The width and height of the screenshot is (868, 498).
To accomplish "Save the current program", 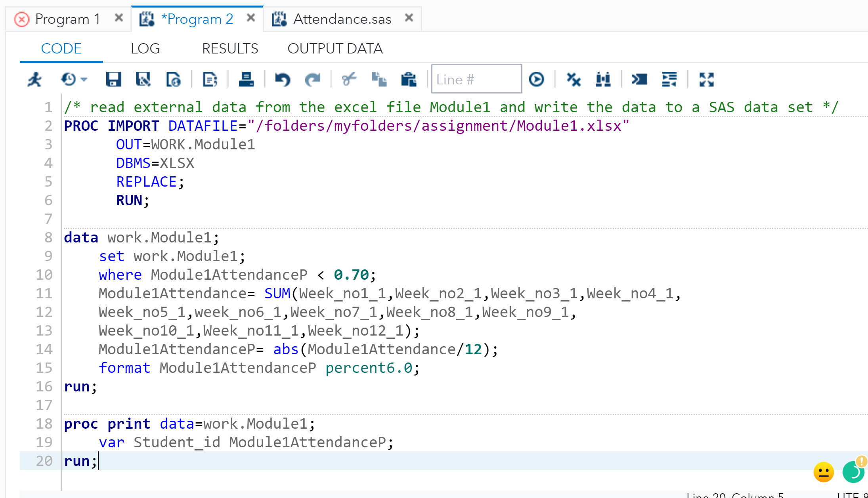I will [x=114, y=79].
